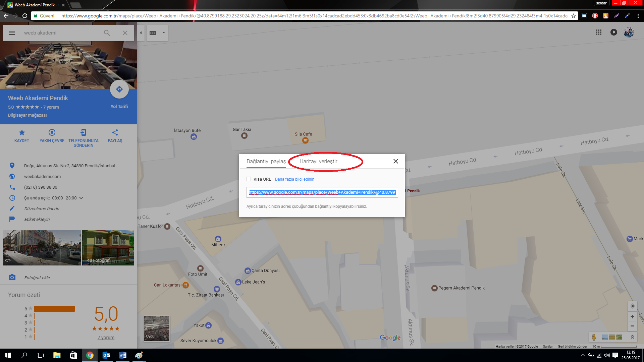644x362 pixels.
Task: Click İstasyon Büfe map marker
Action: pos(194,137)
